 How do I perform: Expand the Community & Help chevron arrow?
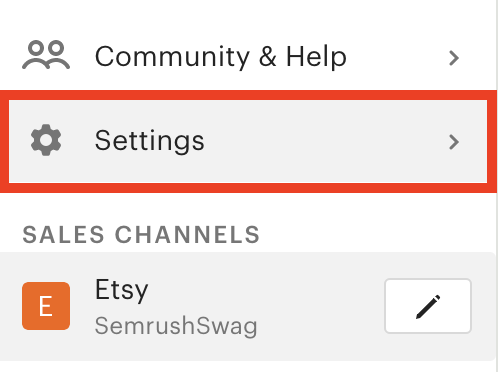454,58
